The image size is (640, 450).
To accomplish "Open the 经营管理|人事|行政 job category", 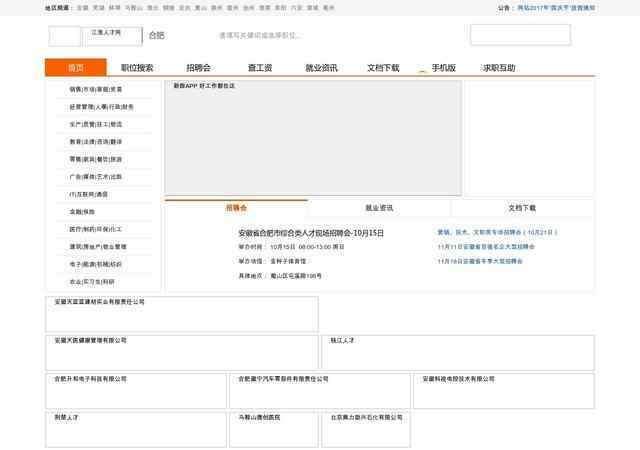I will tap(102, 107).
